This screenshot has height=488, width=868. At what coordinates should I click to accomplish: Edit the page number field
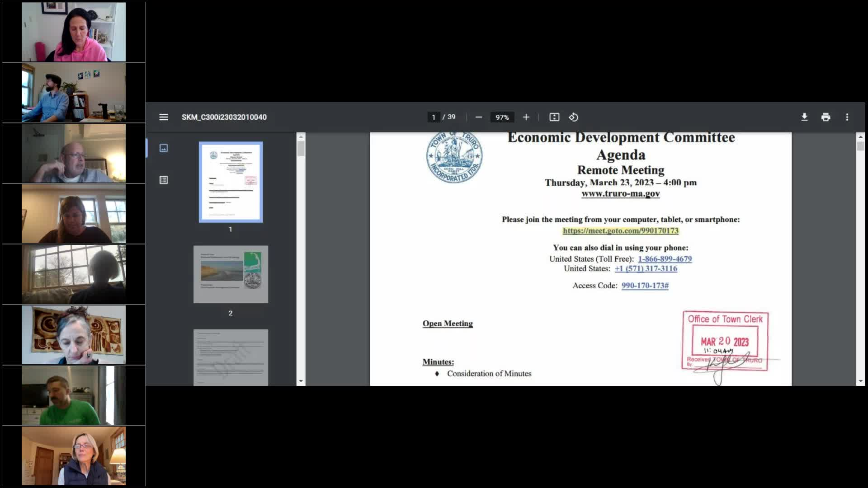[433, 117]
